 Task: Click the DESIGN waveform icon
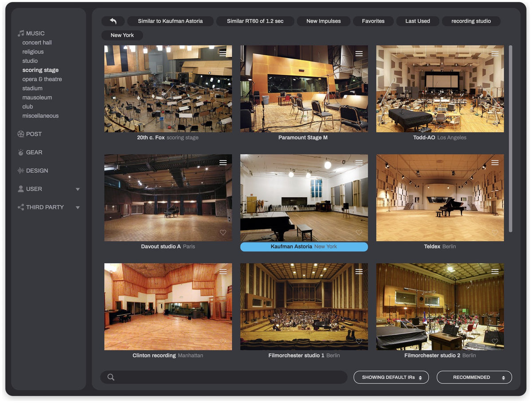click(x=20, y=171)
